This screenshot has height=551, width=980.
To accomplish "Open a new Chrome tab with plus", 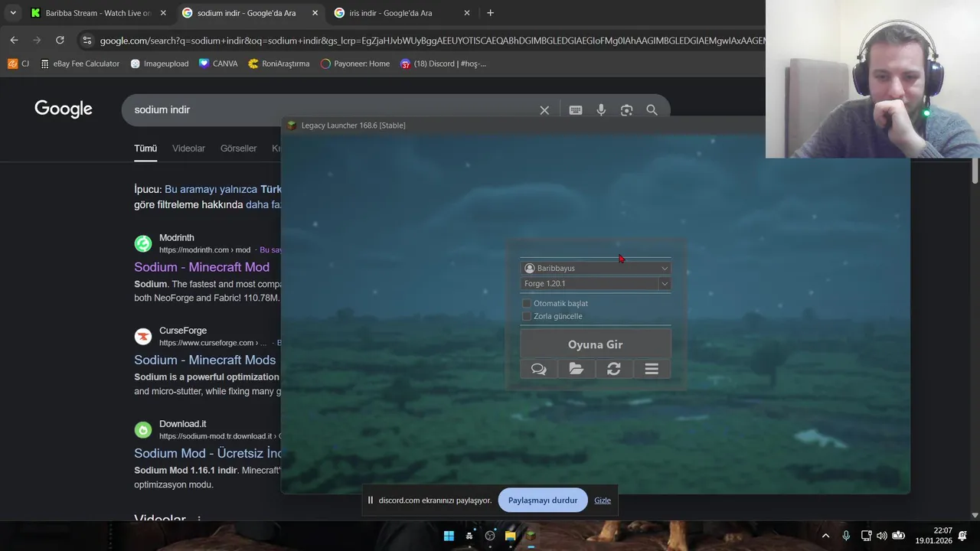I will pos(490,13).
